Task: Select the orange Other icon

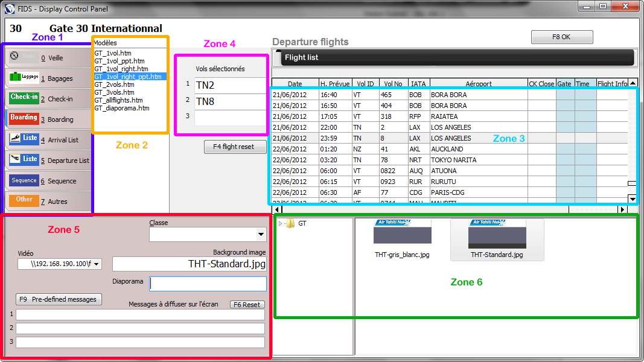Action: point(24,200)
